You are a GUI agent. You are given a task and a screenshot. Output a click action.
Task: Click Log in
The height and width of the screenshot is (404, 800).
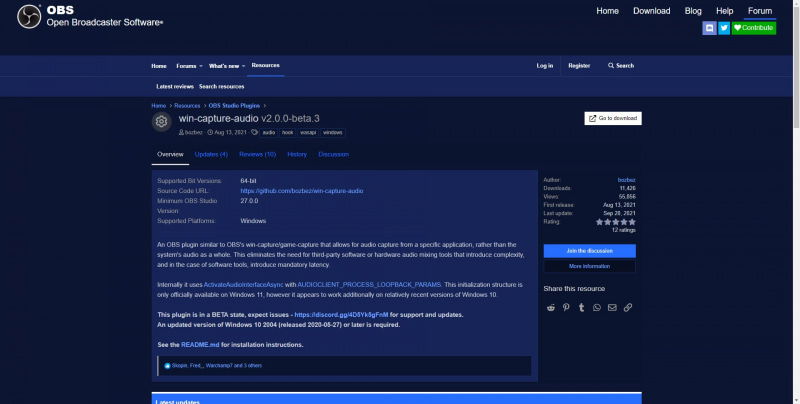tap(544, 66)
